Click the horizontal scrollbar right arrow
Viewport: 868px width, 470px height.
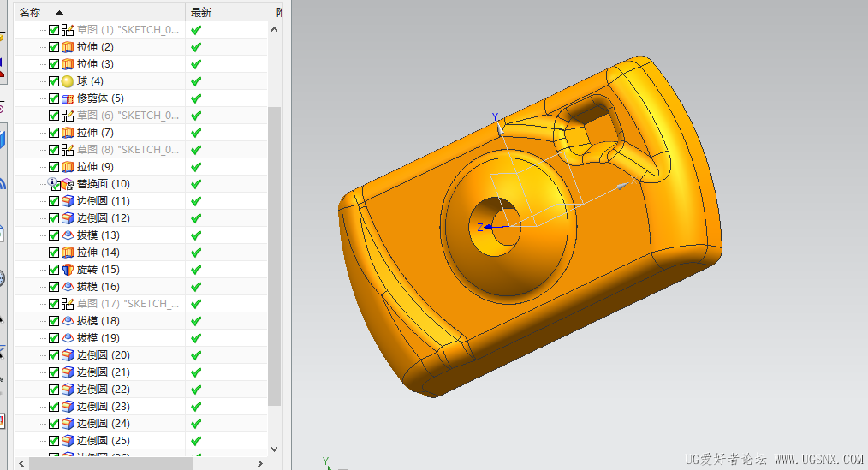(x=259, y=463)
